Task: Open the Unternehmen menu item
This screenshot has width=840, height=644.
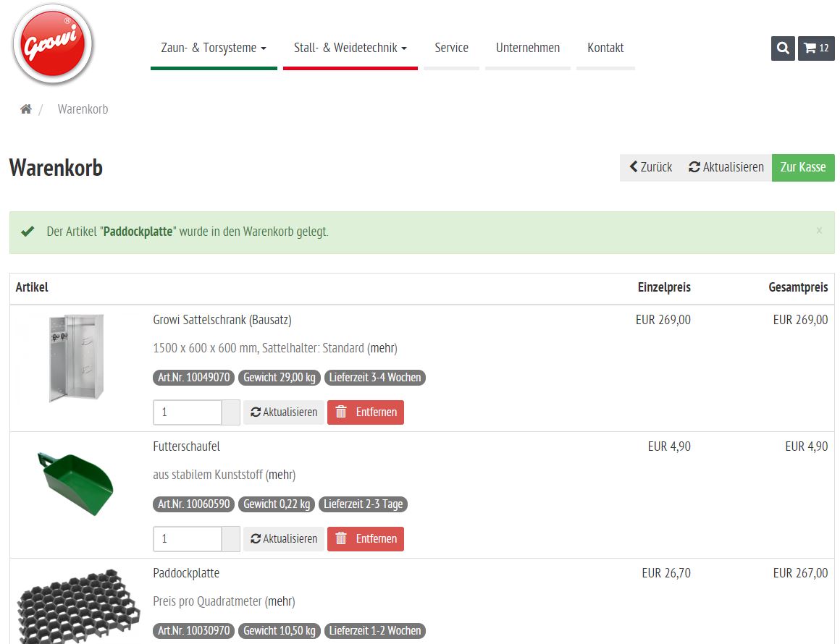Action: pos(528,48)
